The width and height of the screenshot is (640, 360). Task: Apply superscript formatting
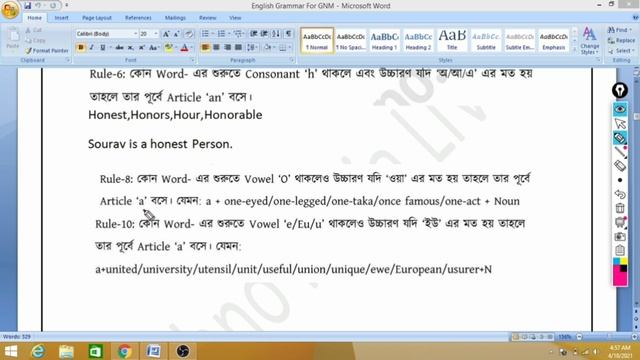point(142,48)
